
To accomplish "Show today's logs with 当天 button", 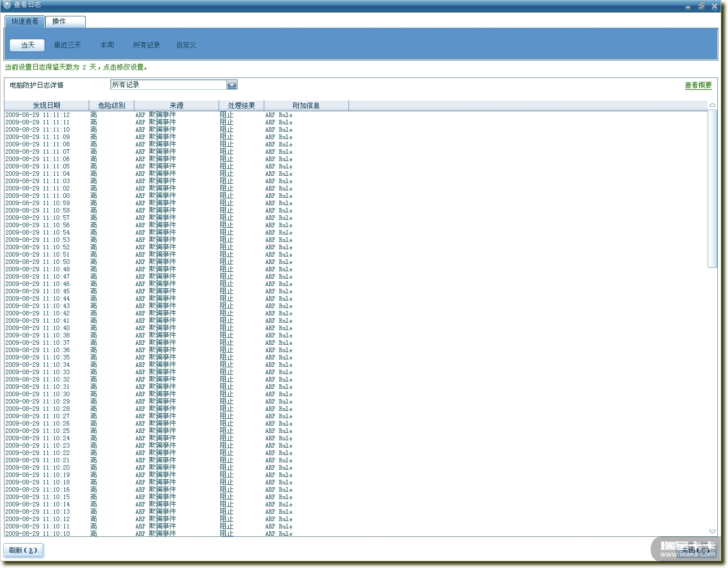I will click(27, 45).
